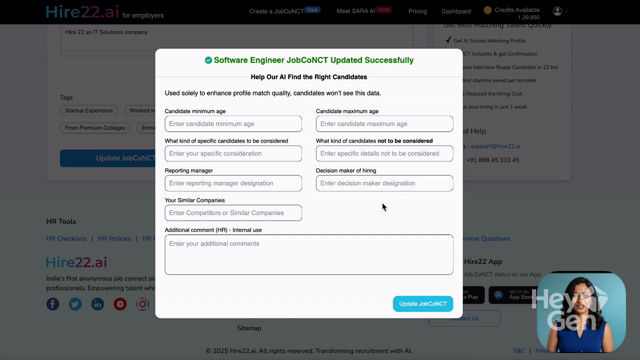
Task: Click the modal's Update JobCoNCT button
Action: (x=423, y=304)
